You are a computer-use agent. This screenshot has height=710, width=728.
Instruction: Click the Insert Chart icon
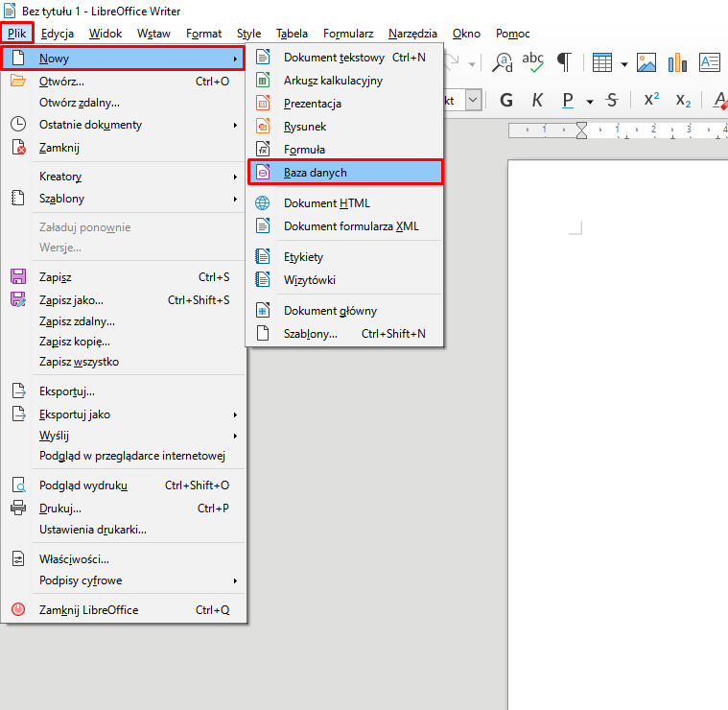677,62
